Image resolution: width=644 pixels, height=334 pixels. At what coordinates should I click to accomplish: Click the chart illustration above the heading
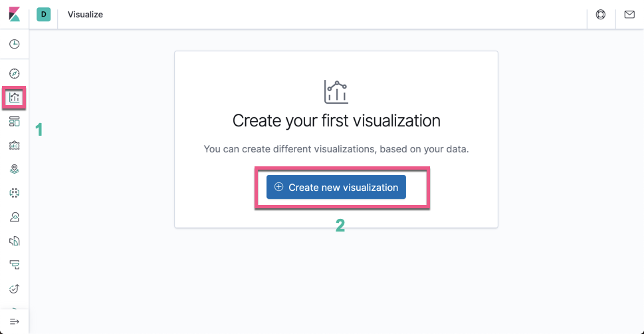tap(336, 92)
